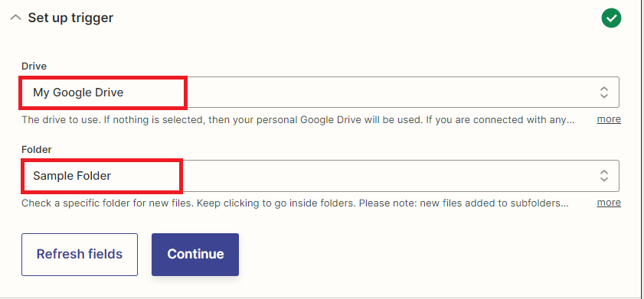Screen dimensions: 644x299
Task: Select the My Google Drive value text
Action: pos(78,93)
